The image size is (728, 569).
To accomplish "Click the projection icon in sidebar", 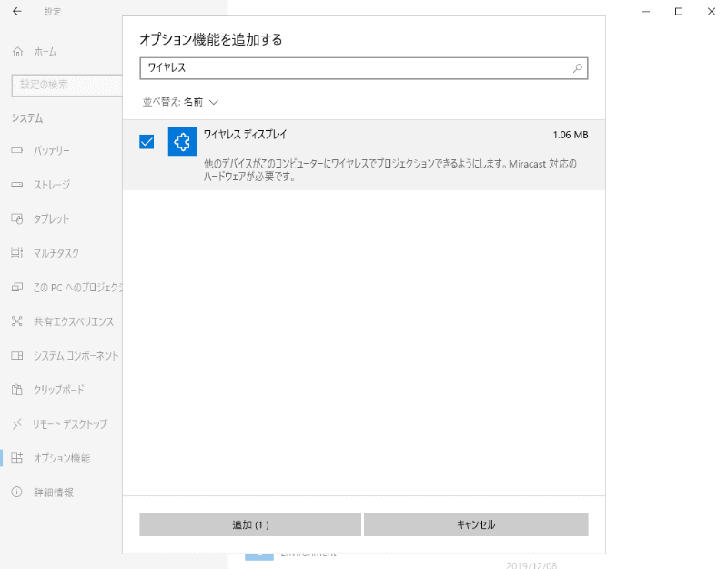I will pos(17,287).
